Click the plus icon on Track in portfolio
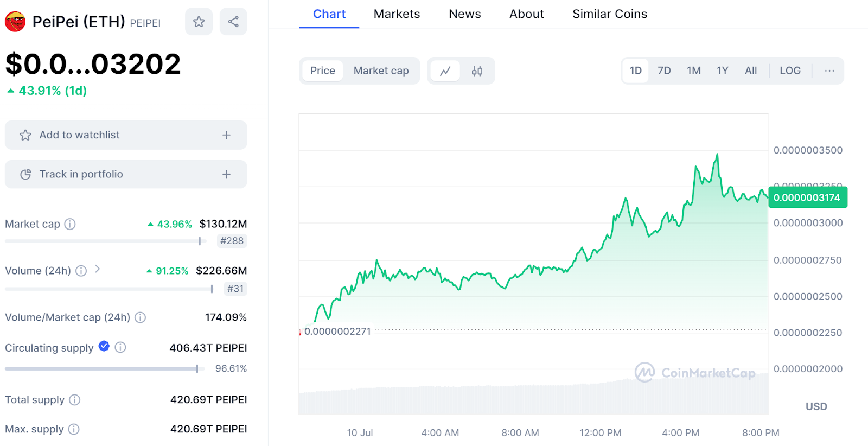The image size is (868, 446). point(226,174)
